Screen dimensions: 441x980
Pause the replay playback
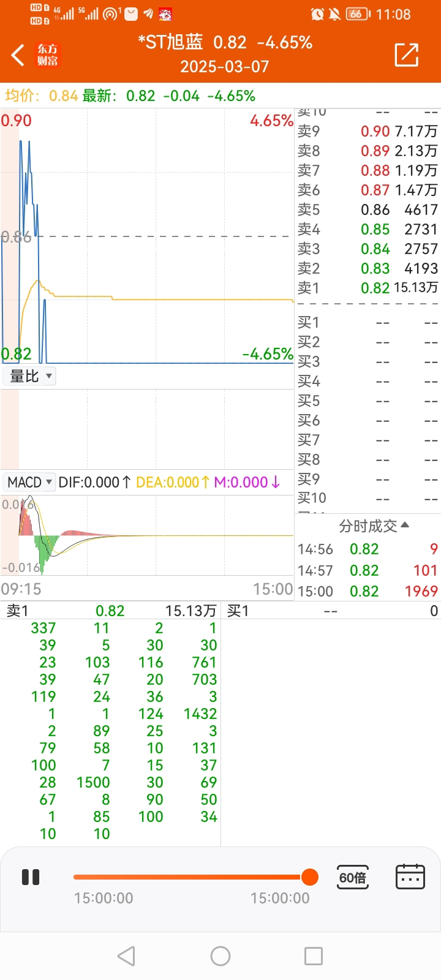(31, 877)
